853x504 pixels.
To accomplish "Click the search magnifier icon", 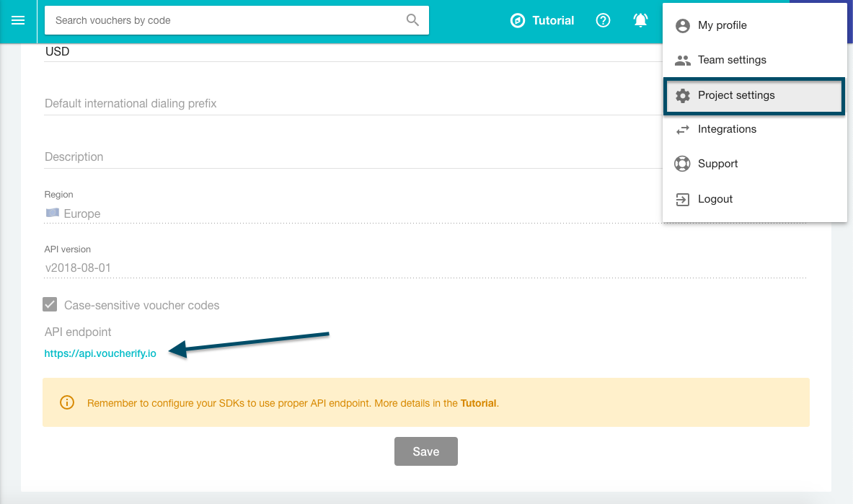I will pos(412,20).
